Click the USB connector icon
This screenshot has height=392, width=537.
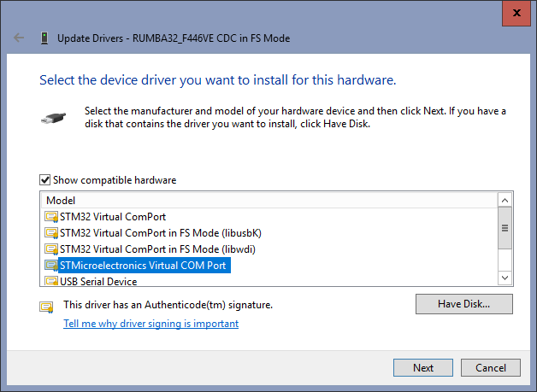(53, 118)
